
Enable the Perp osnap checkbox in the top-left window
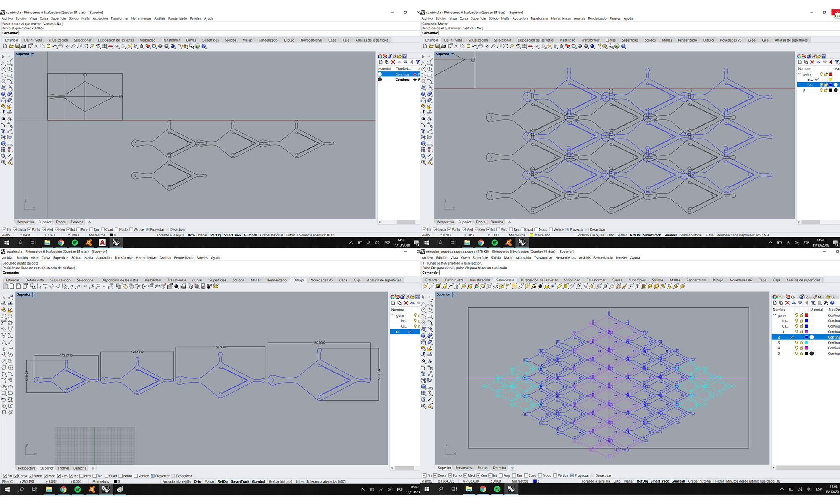[79, 230]
